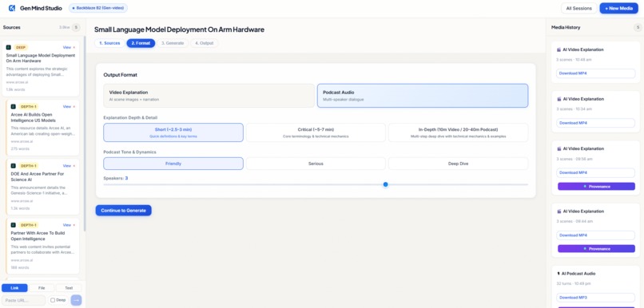Viewport: 644px width, 308px height.
Task: Click the favicon on Arcee AI Builds source card
Action: click(13, 107)
